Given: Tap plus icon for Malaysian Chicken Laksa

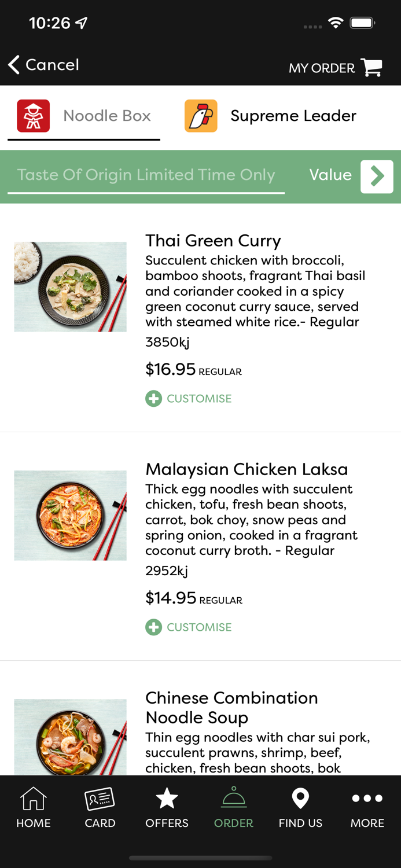Looking at the screenshot, I should [x=153, y=627].
